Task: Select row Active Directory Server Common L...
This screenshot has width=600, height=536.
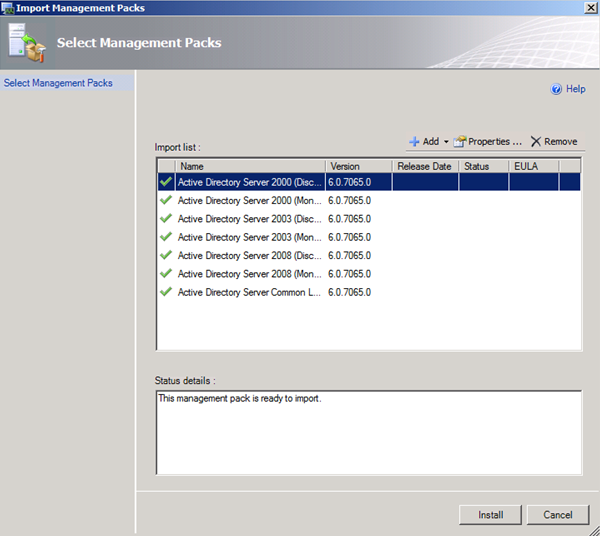Action: click(369, 292)
